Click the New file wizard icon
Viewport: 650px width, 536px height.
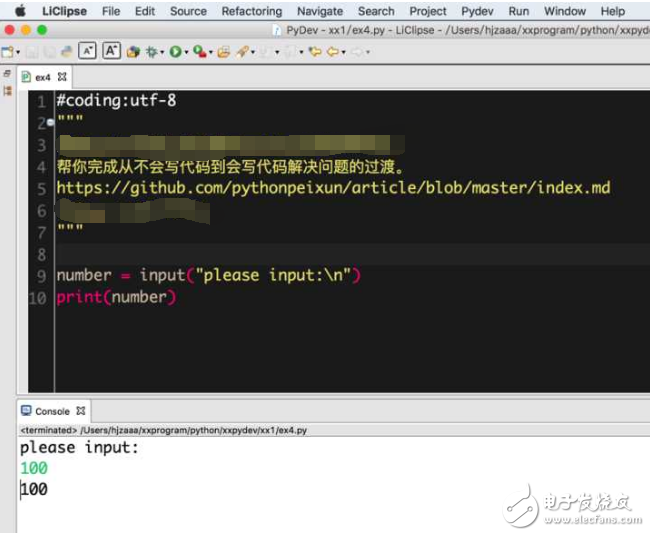[x=7, y=52]
